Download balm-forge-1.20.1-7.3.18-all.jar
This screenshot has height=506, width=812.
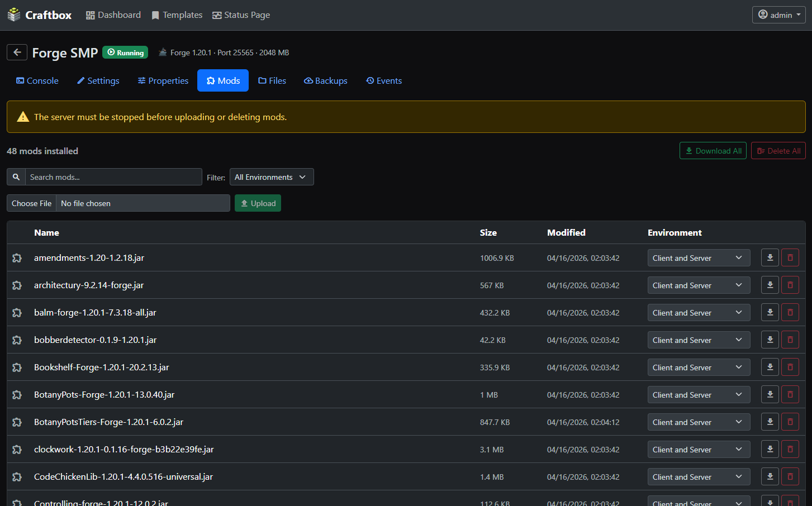point(770,312)
